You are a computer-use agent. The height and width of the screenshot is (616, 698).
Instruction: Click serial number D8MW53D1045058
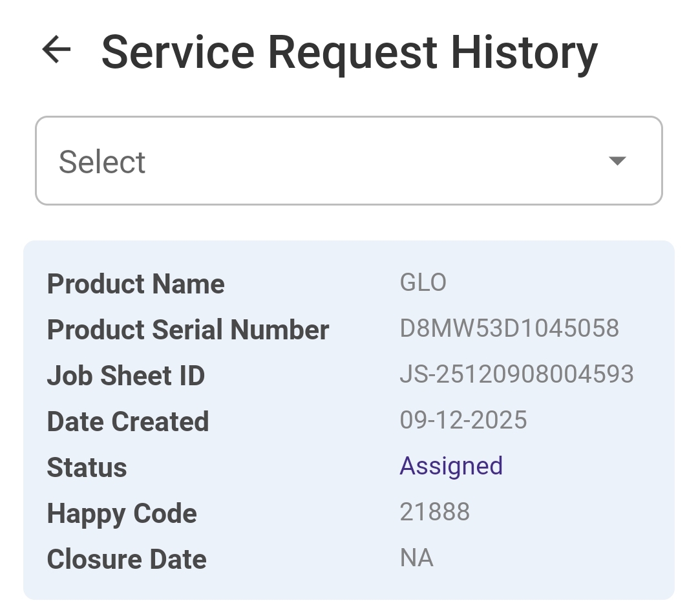point(509,328)
